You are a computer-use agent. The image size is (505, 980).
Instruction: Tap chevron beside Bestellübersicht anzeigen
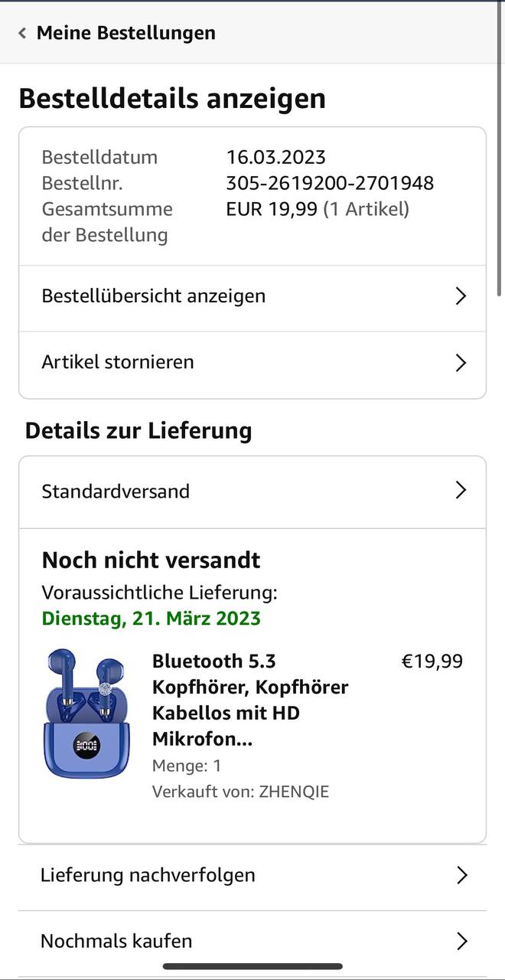[461, 296]
